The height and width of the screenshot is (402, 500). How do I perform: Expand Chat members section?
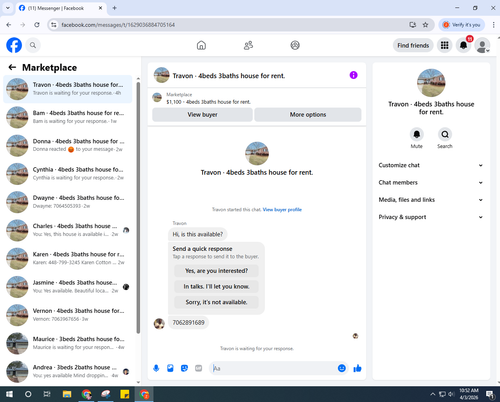coord(431,182)
